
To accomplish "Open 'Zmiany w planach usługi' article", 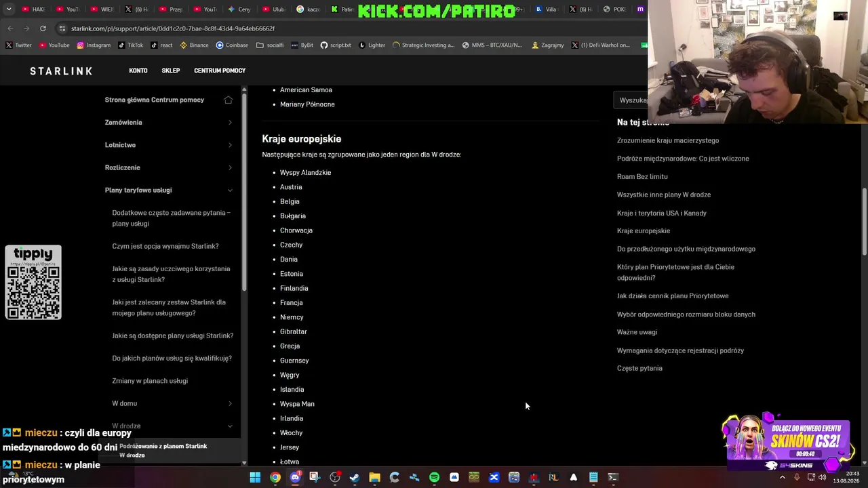I will (x=150, y=381).
